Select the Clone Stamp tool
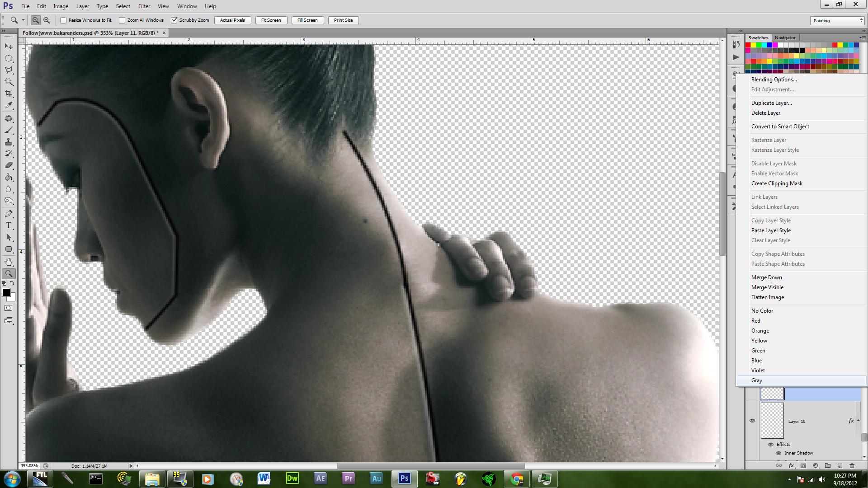This screenshot has height=488, width=868. 9,142
